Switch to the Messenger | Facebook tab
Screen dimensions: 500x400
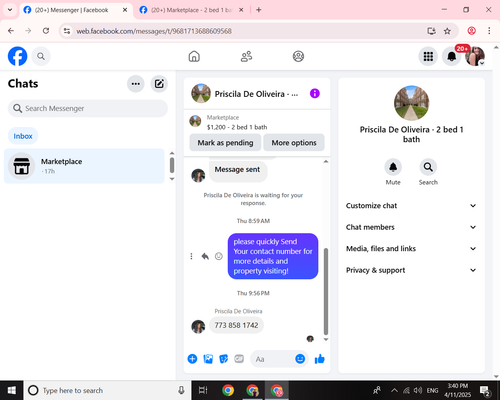71,10
